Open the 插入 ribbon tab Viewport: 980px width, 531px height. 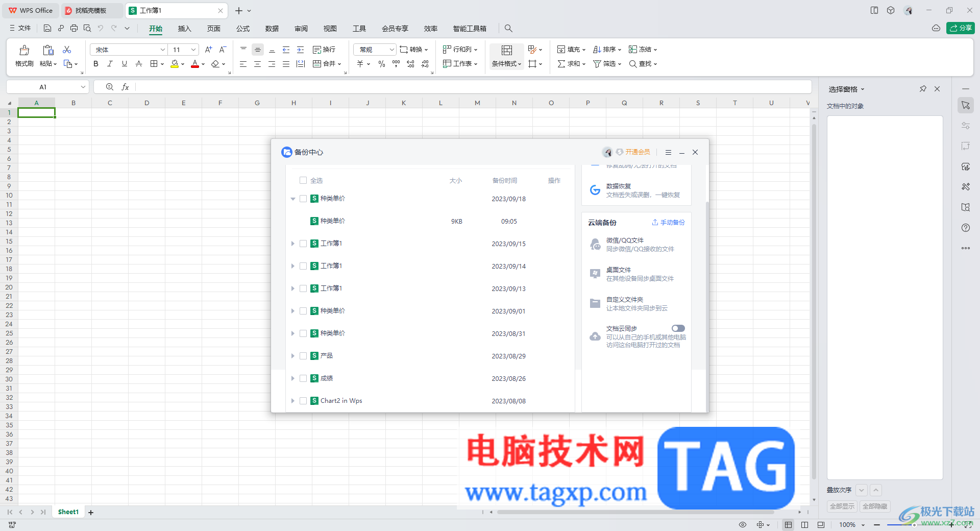184,29
